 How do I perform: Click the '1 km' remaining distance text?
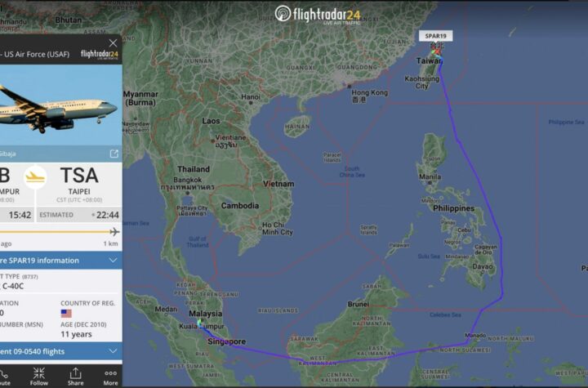110,243
